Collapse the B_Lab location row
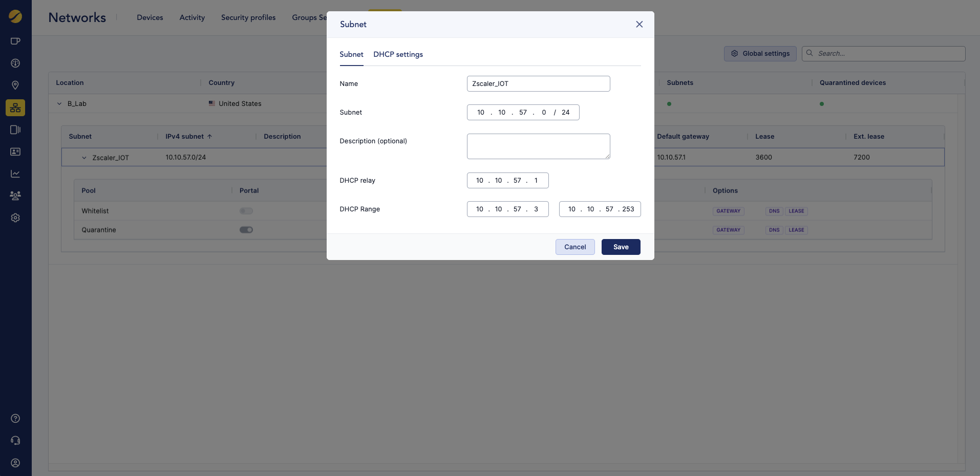The width and height of the screenshot is (980, 476). click(59, 104)
